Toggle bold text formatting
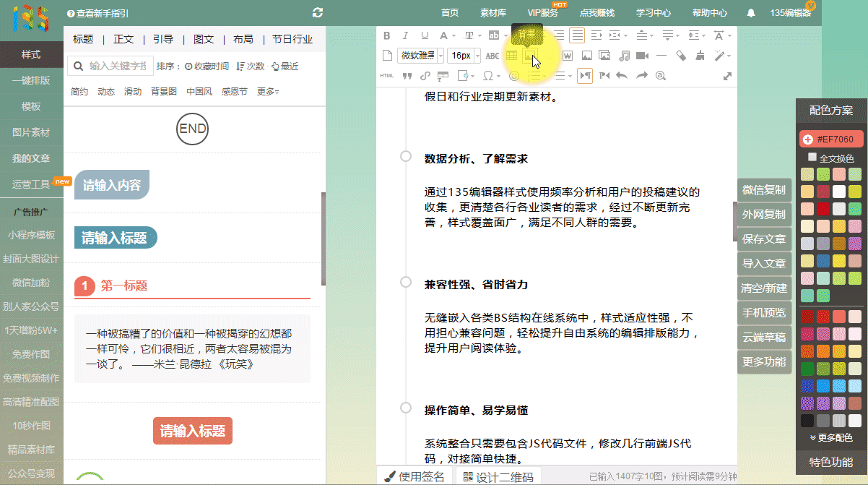Viewport: 868px width, 485px height. (386, 35)
